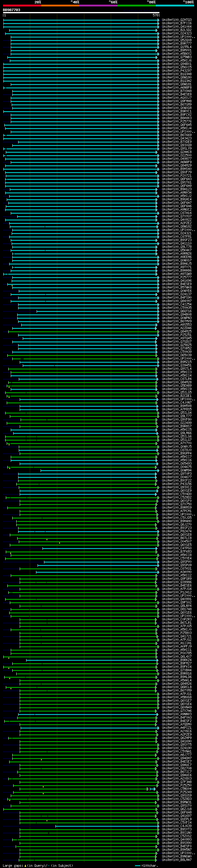
Task: Select the UniRef100_B8AVK3 label
Action: pyautogui.click(x=177, y=118)
